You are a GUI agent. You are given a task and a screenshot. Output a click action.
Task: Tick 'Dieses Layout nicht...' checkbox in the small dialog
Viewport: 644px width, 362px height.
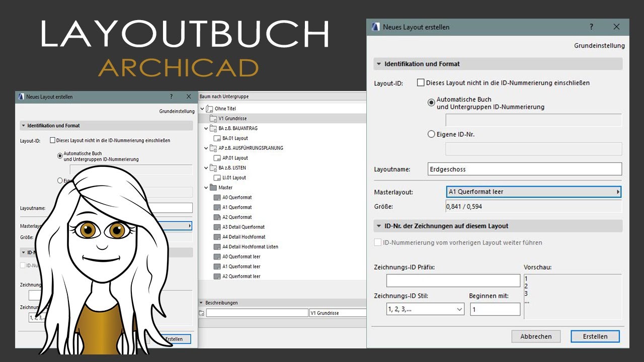click(x=53, y=141)
